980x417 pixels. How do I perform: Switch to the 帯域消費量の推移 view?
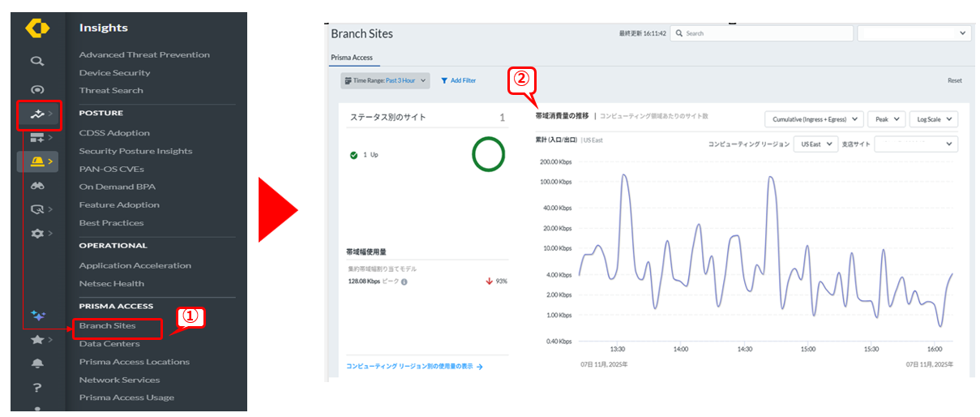562,116
